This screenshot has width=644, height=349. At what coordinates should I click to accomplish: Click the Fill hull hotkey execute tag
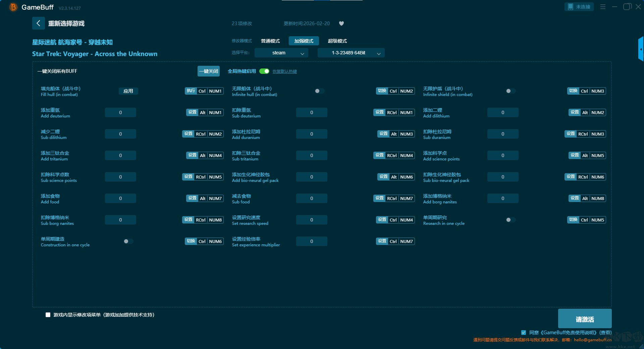click(191, 91)
